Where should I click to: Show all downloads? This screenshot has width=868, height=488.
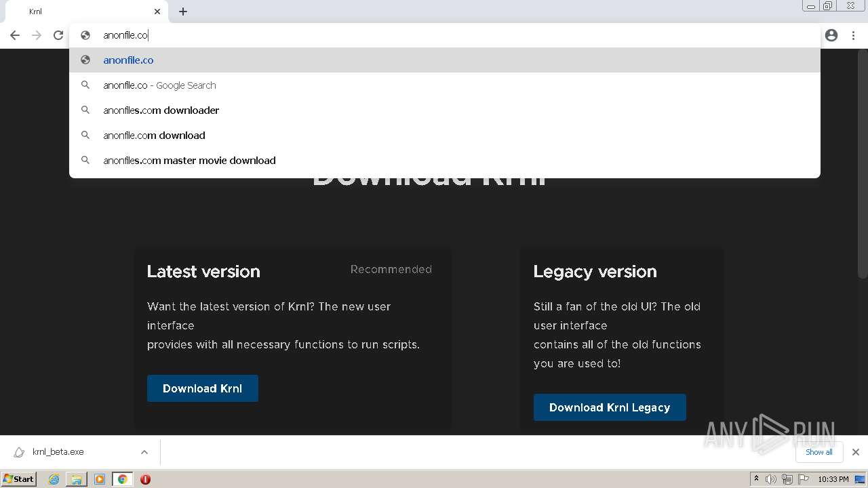pos(818,452)
